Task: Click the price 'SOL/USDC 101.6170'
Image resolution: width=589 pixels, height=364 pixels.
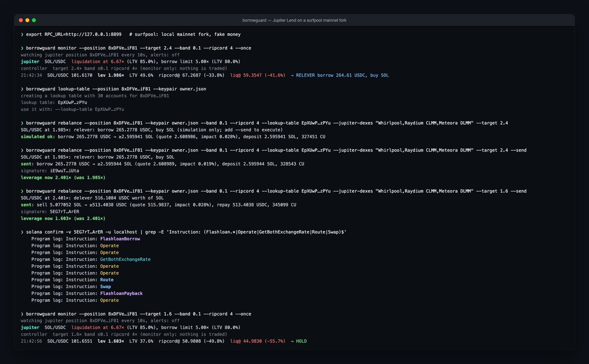Action: tap(69, 75)
